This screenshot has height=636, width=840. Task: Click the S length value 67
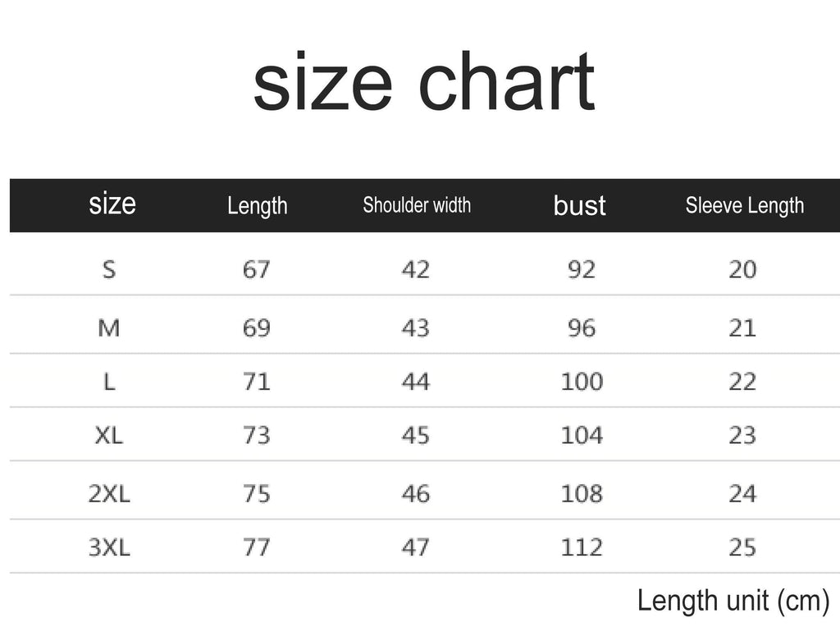point(256,269)
